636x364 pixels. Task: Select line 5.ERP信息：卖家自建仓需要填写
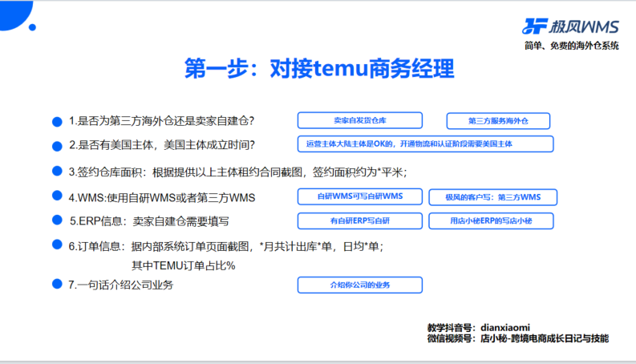coord(149,221)
